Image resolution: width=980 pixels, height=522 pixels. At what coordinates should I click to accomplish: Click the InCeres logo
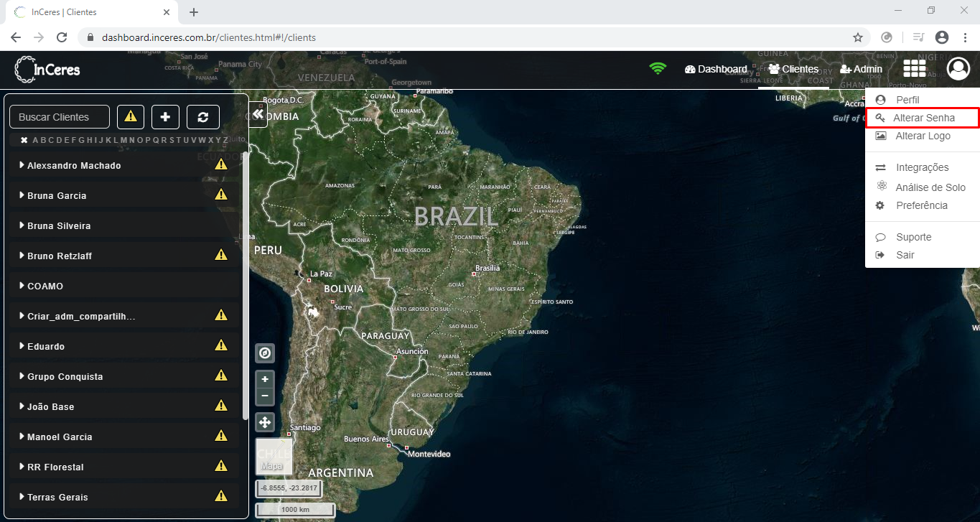[47, 70]
